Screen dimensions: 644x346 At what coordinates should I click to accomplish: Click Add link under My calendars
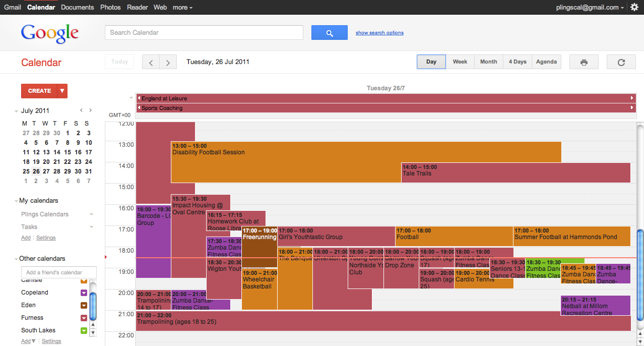point(26,238)
